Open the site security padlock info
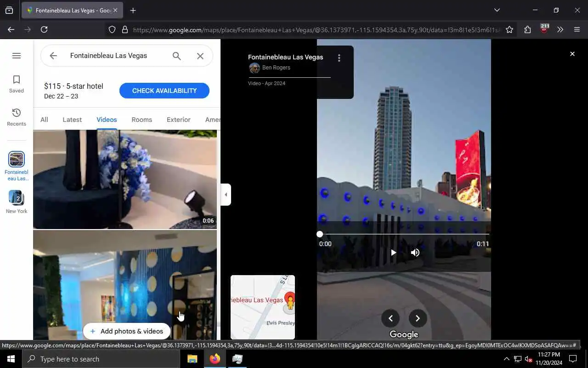The image size is (588, 368). 124,29
